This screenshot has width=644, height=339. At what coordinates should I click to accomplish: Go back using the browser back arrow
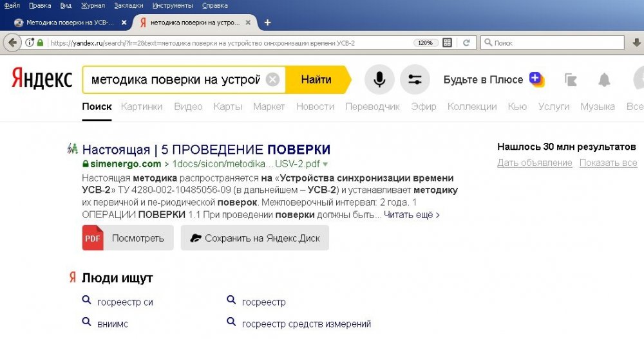pos(12,42)
